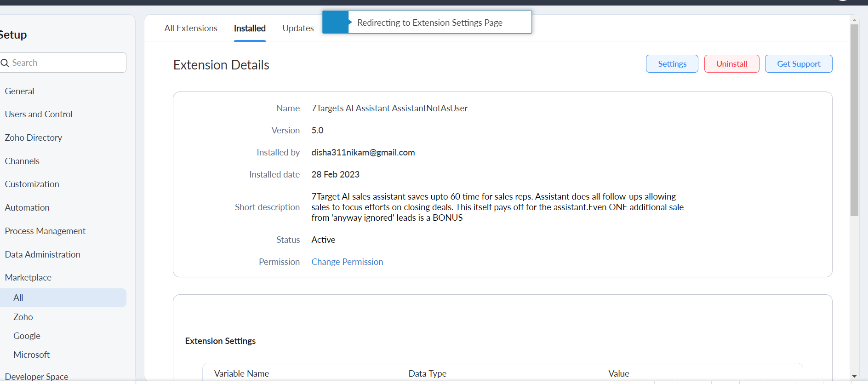
Task: Click the scrollbar down arrow
Action: click(x=854, y=376)
